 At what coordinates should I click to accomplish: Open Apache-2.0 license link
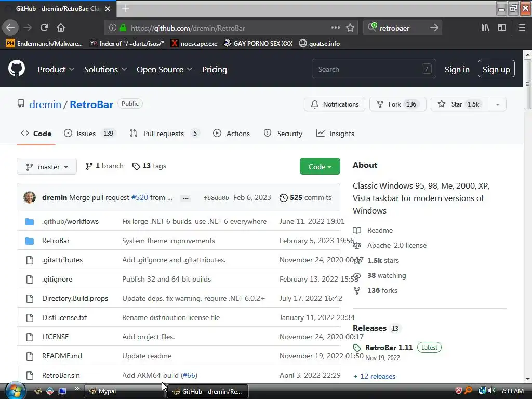pos(396,245)
